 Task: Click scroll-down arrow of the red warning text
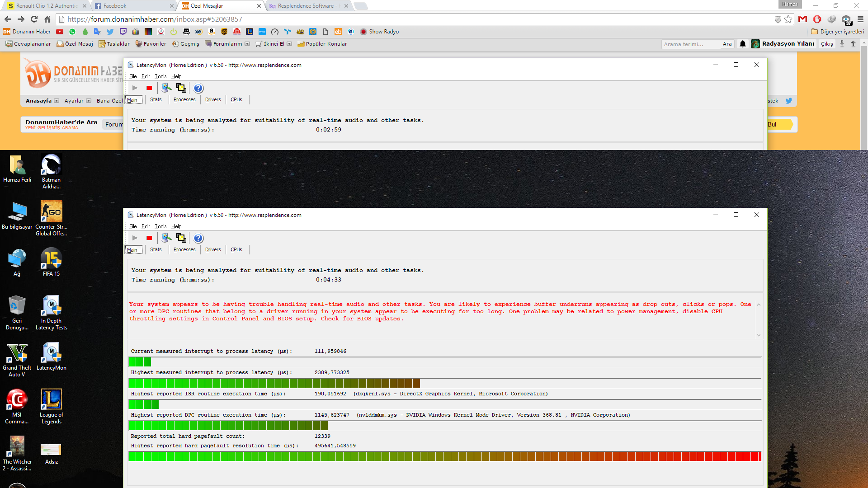click(x=759, y=335)
